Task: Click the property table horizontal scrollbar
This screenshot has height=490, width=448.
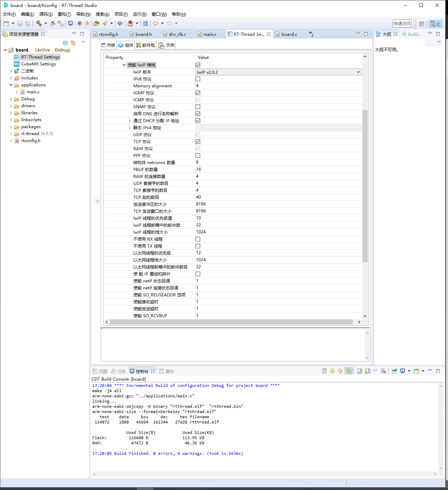Action: point(231,322)
